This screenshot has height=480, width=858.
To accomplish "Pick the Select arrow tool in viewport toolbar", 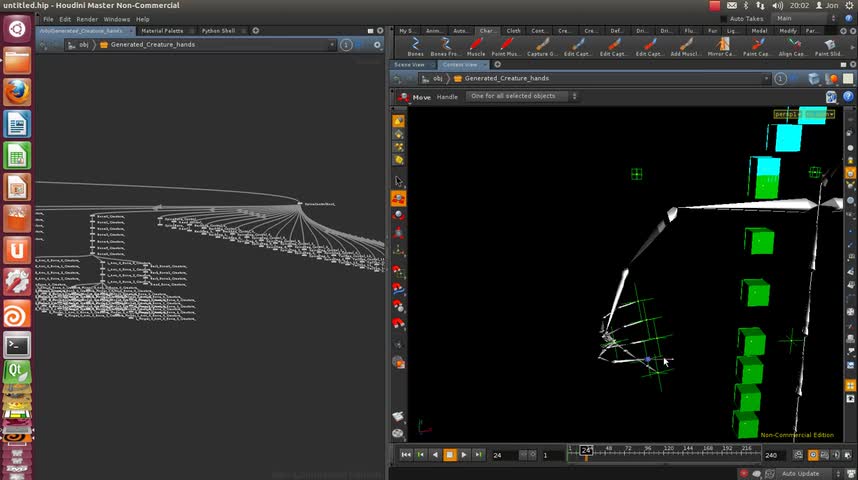I will point(398,182).
